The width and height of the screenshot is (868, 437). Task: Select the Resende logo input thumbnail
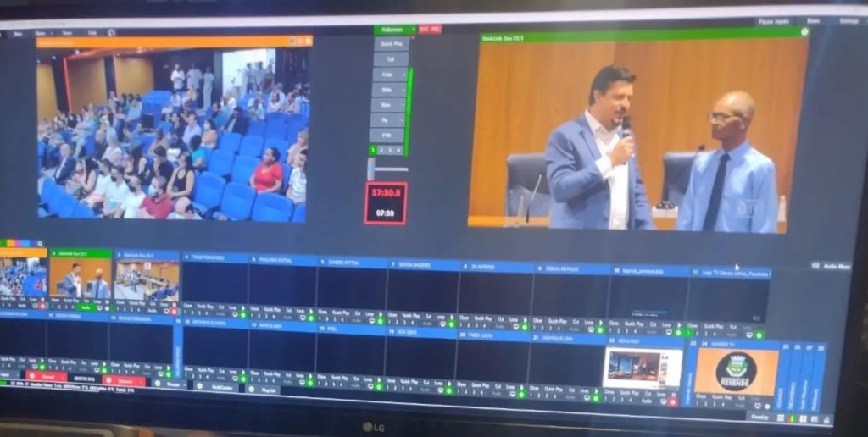tap(736, 371)
